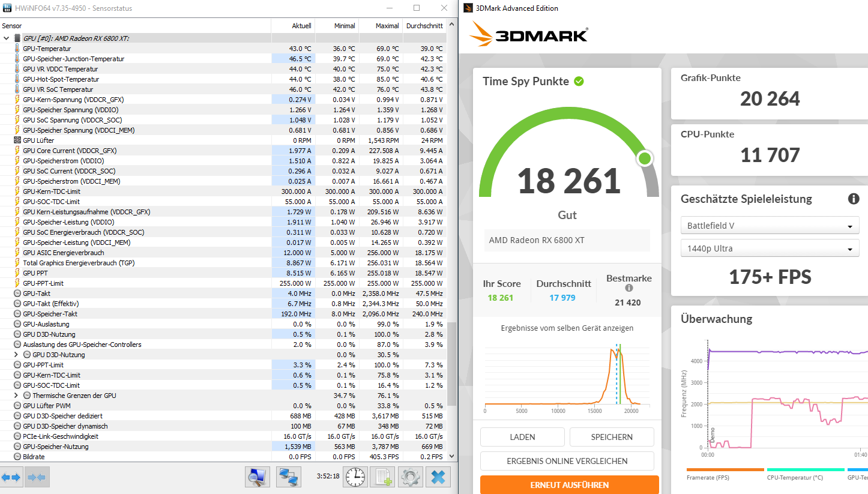Viewport: 868px width, 494px height.
Task: Click ERGEBNIS ONLINE VERGLEICHEN button
Action: coord(567,461)
